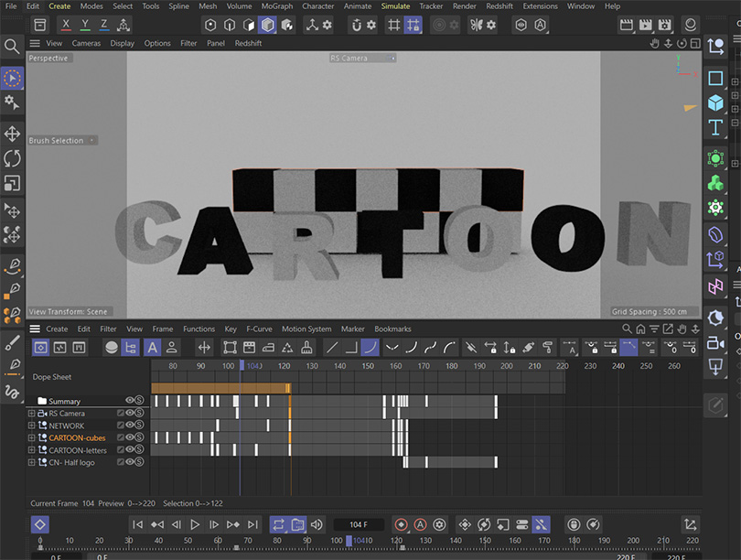Click the current frame field showing 104 F
Image resolution: width=741 pixels, height=560 pixels.
358,524
